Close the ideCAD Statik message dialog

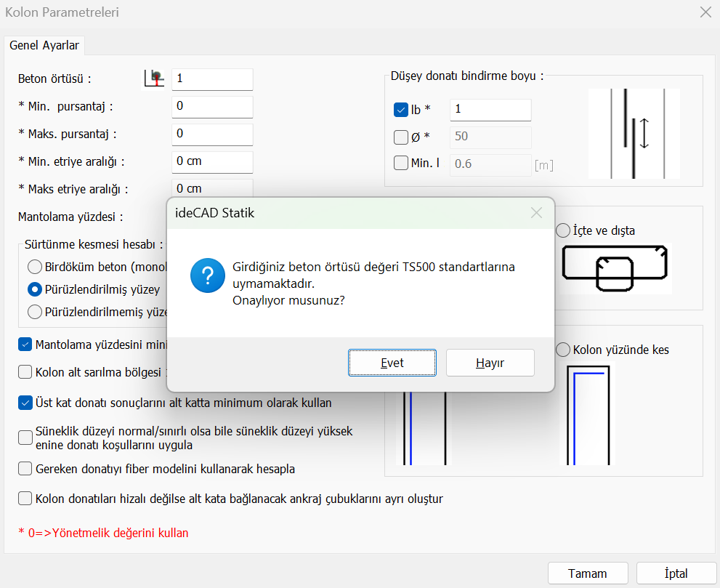[536, 213]
